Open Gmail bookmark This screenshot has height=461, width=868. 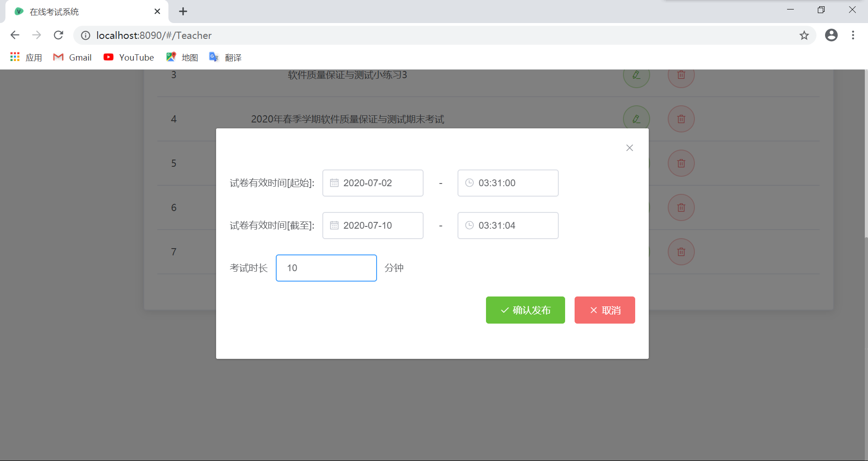pyautogui.click(x=72, y=57)
